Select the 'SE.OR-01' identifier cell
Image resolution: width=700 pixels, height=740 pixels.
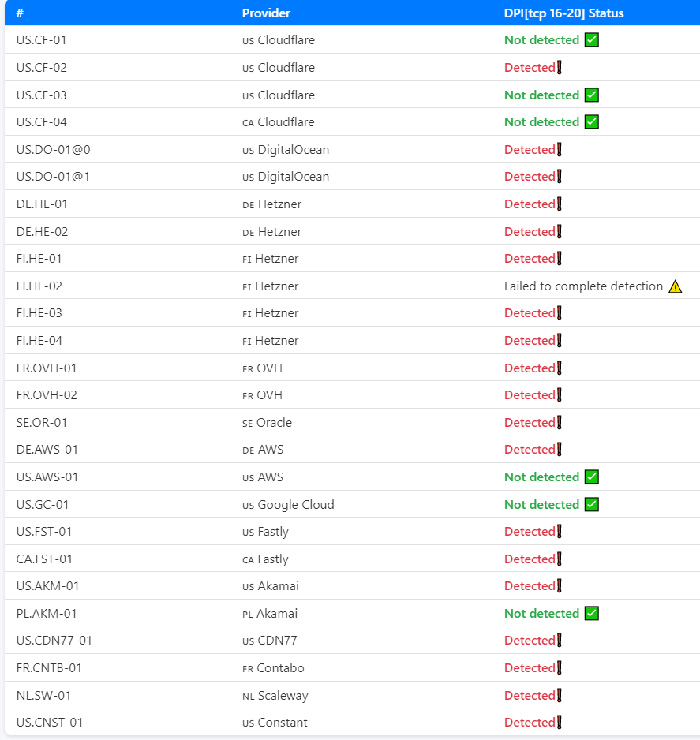pos(42,422)
